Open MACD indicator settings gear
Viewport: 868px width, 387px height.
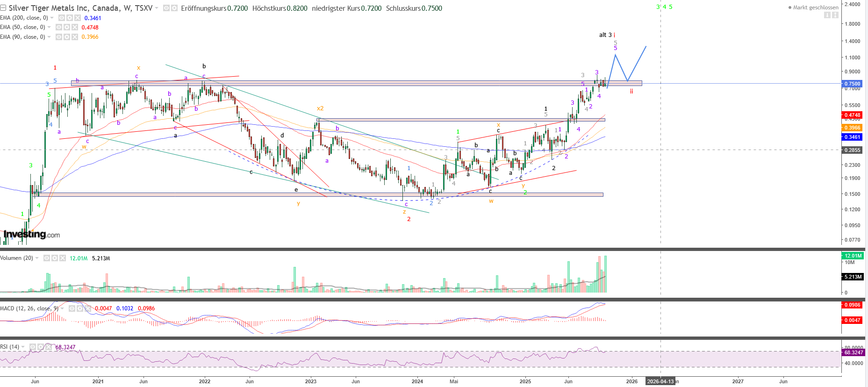pos(80,308)
